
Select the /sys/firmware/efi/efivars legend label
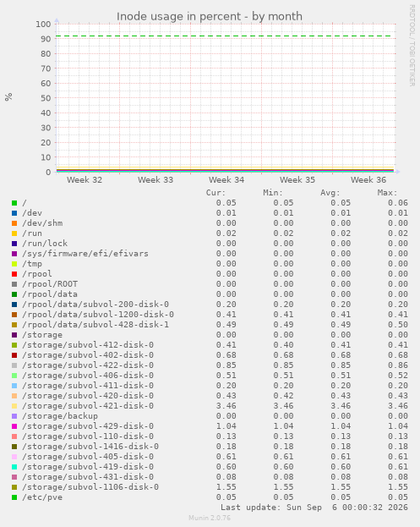85,254
